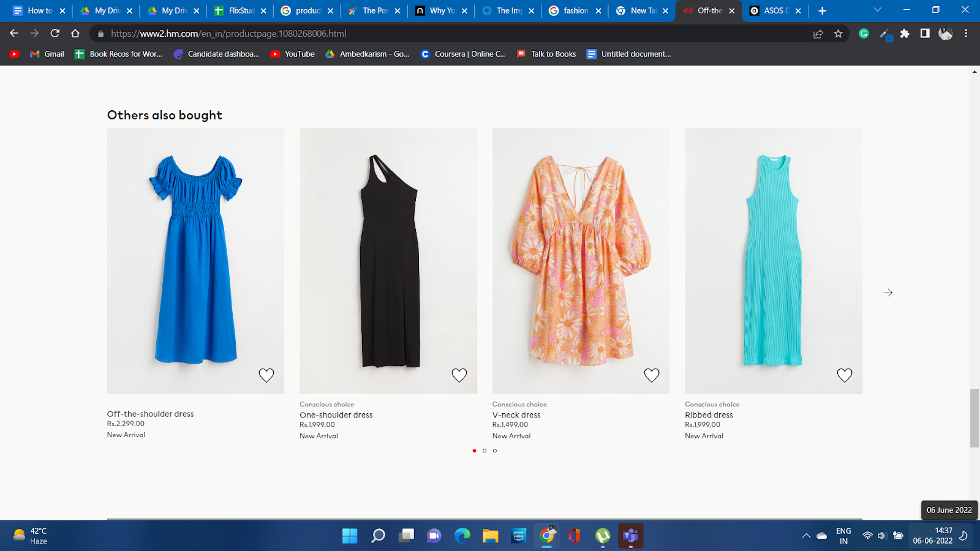Favourite the turquoise Ribbed dress
Image resolution: width=980 pixels, height=551 pixels.
[845, 375]
